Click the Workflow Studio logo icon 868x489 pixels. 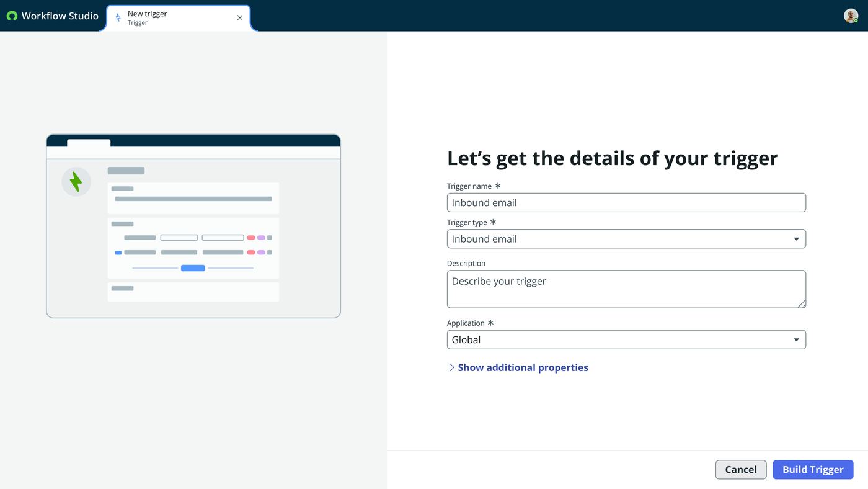(x=12, y=16)
